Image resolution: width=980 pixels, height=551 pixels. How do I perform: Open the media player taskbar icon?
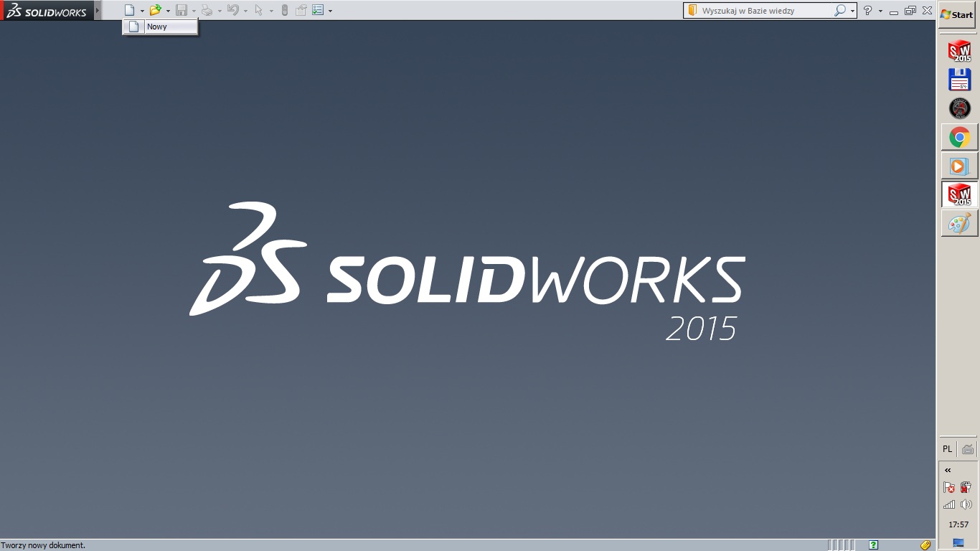click(x=959, y=166)
